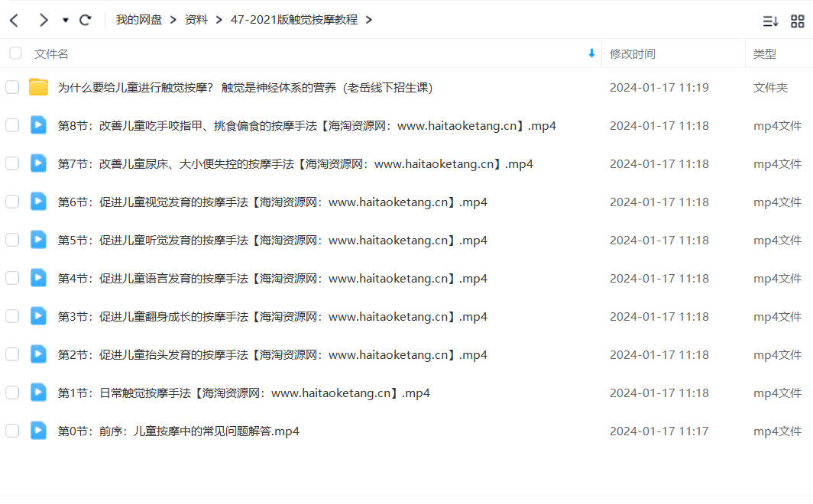Check the box for 第5节 video

point(12,240)
